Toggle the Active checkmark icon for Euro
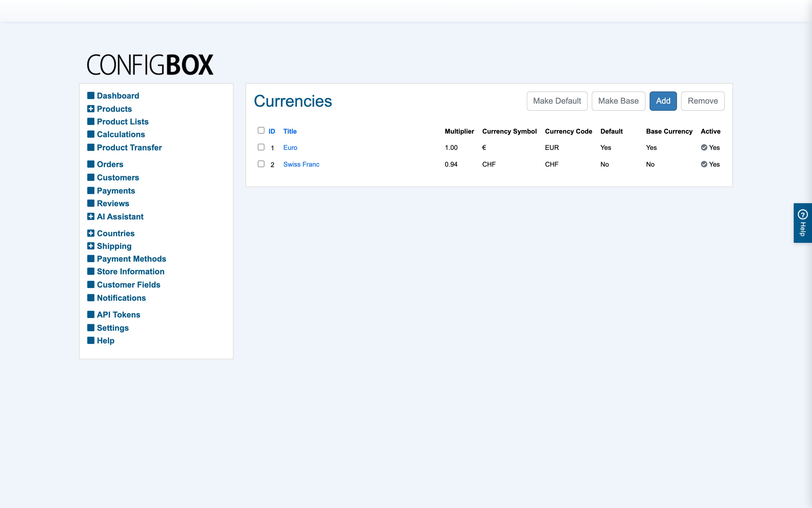This screenshot has height=508, width=812. [704, 148]
